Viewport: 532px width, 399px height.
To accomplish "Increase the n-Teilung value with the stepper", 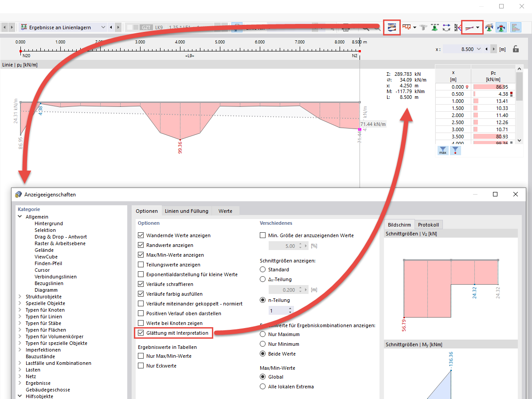I will (291, 309).
